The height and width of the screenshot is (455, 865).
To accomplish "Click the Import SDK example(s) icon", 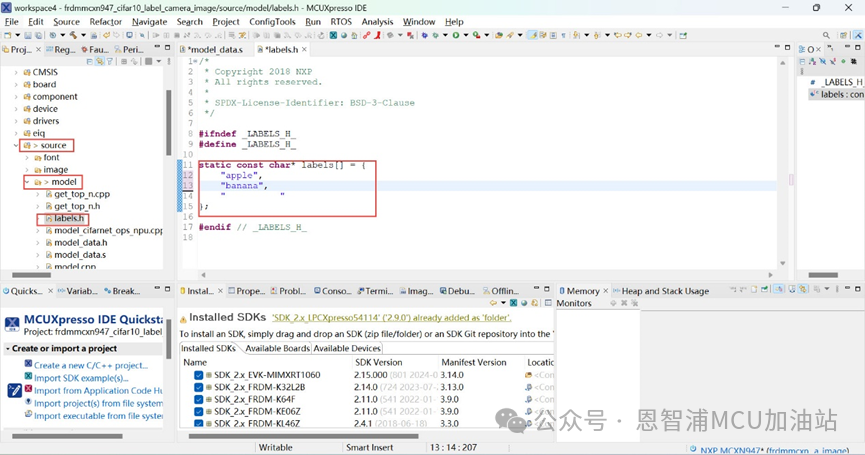I will 28,378.
